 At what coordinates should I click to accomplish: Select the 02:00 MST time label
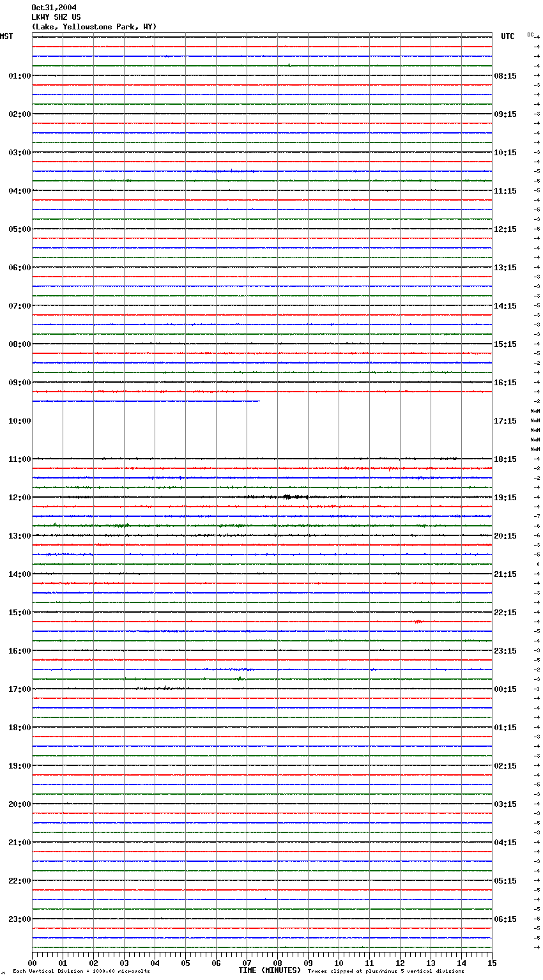20,114
